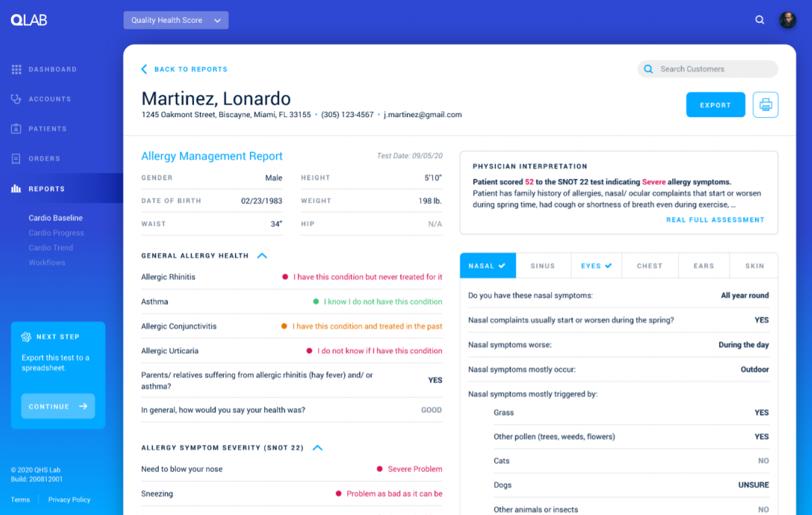This screenshot has height=515, width=812.
Task: Collapse the General Allergy Health section
Action: tap(262, 256)
